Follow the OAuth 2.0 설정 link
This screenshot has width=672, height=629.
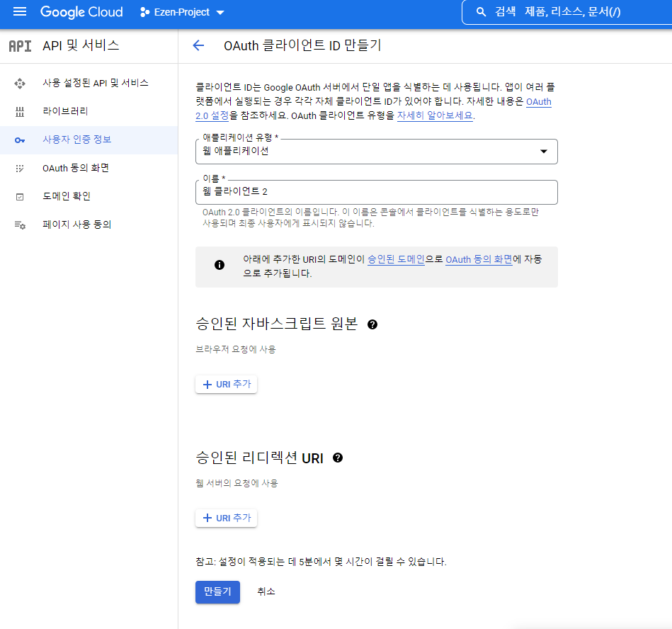click(212, 115)
